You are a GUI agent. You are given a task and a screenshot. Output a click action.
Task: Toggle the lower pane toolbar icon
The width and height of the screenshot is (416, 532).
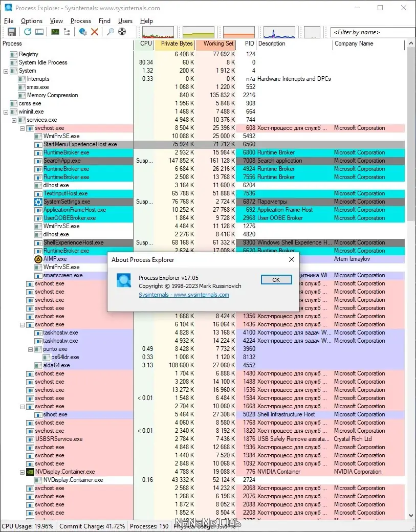click(x=39, y=32)
